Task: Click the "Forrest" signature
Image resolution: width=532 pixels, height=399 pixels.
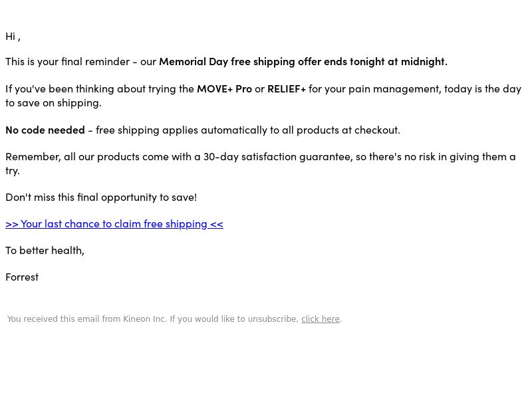Action: [x=22, y=277]
